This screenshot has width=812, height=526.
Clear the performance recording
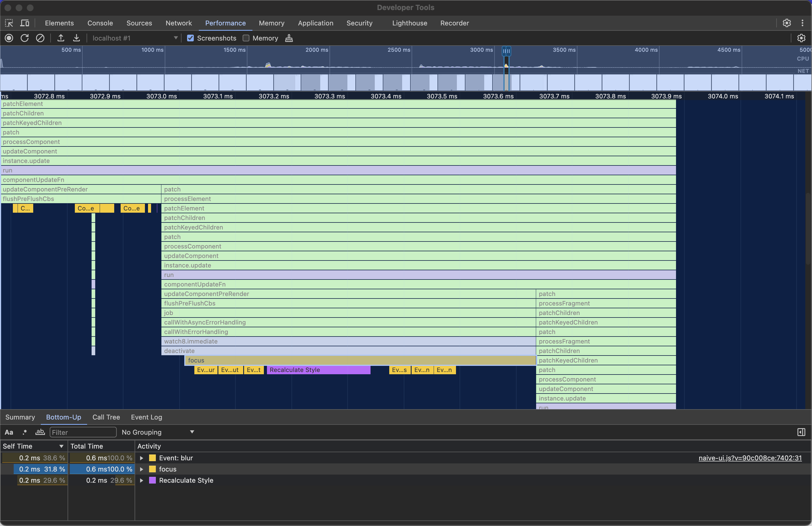[x=40, y=38]
